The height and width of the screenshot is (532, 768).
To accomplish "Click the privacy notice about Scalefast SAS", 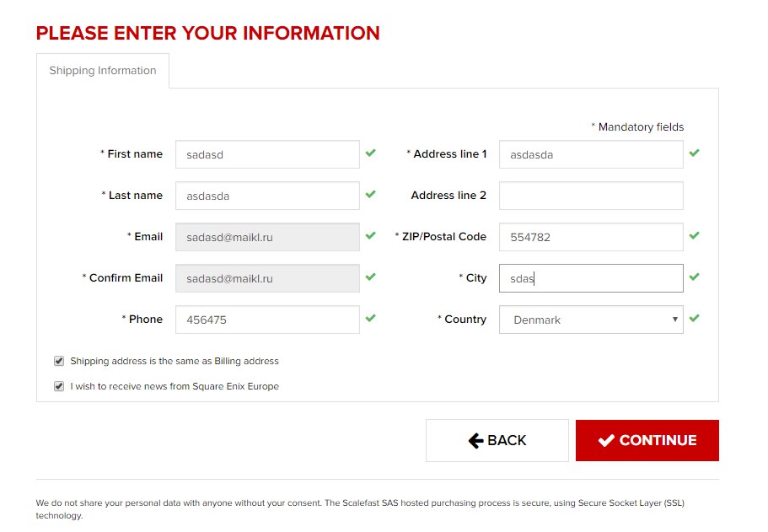I will point(360,509).
